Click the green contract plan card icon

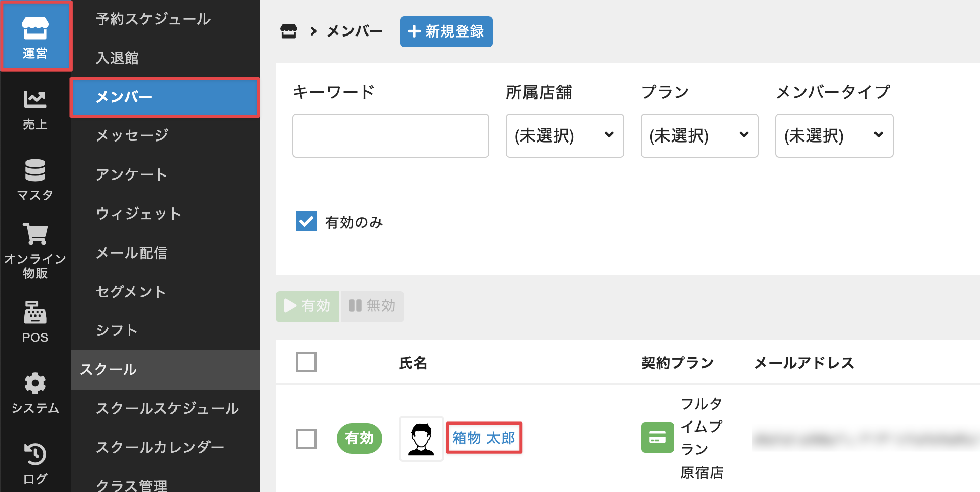point(657,437)
